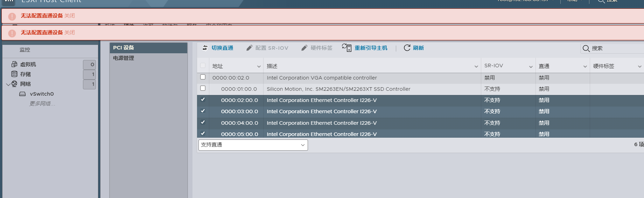644x198 pixels.
Task: Click the virtual machines icon in navigator
Action: pos(14,64)
